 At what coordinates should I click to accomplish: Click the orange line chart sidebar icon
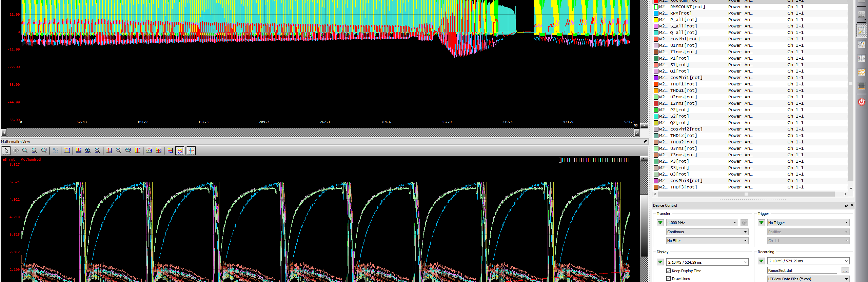(861, 72)
